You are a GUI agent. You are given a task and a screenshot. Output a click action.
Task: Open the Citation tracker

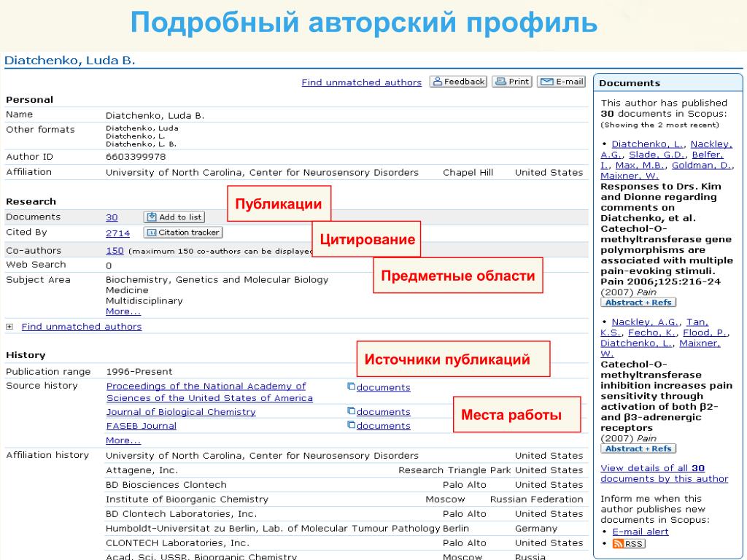point(183,233)
